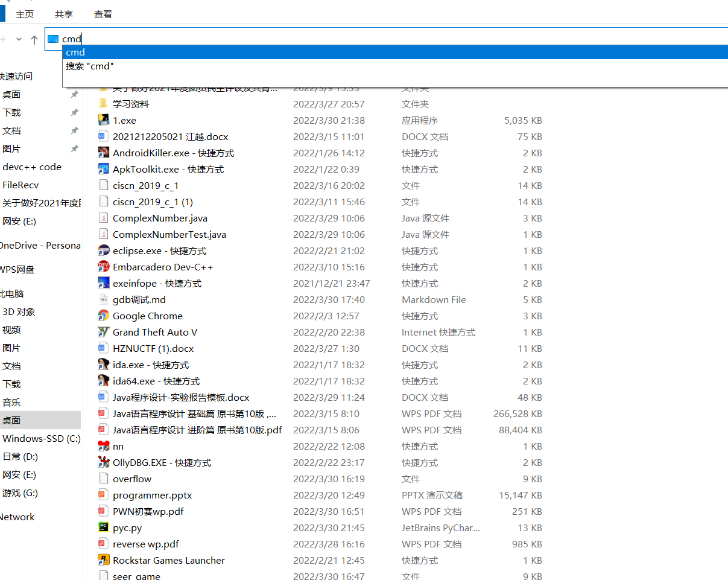Click the Rockstar Games Launcher icon
Viewport: 728px width, 580px height.
tap(103, 560)
